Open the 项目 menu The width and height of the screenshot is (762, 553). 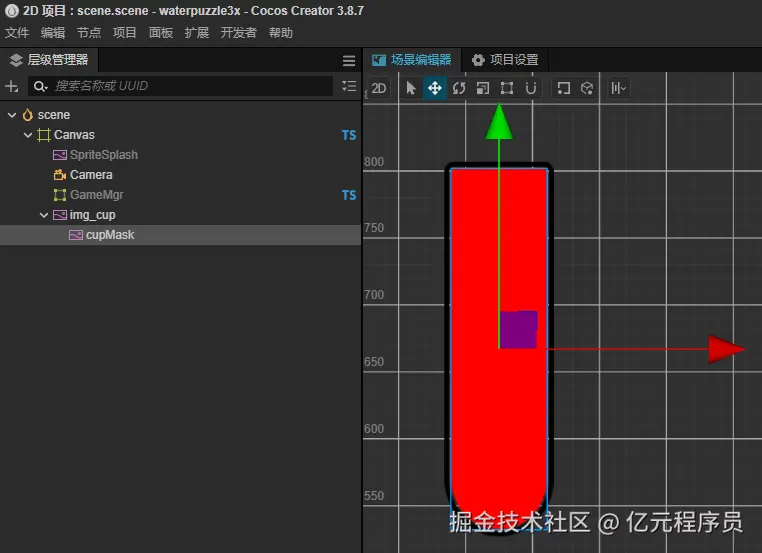tap(124, 33)
